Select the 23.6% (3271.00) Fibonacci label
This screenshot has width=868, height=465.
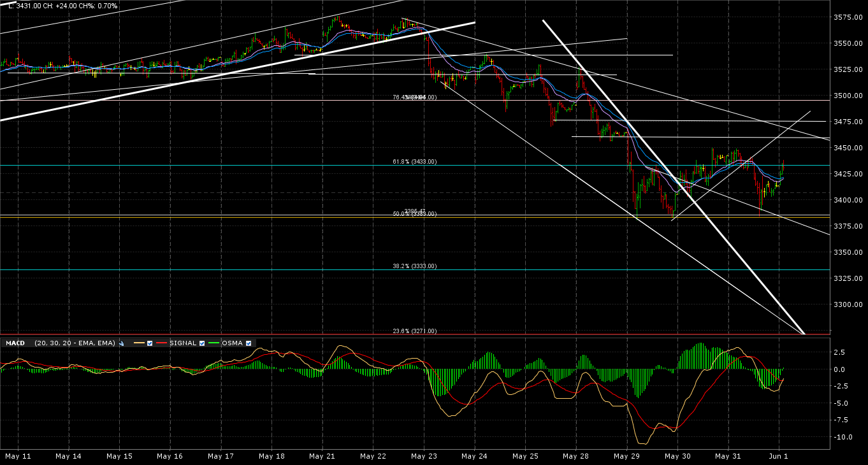click(414, 331)
